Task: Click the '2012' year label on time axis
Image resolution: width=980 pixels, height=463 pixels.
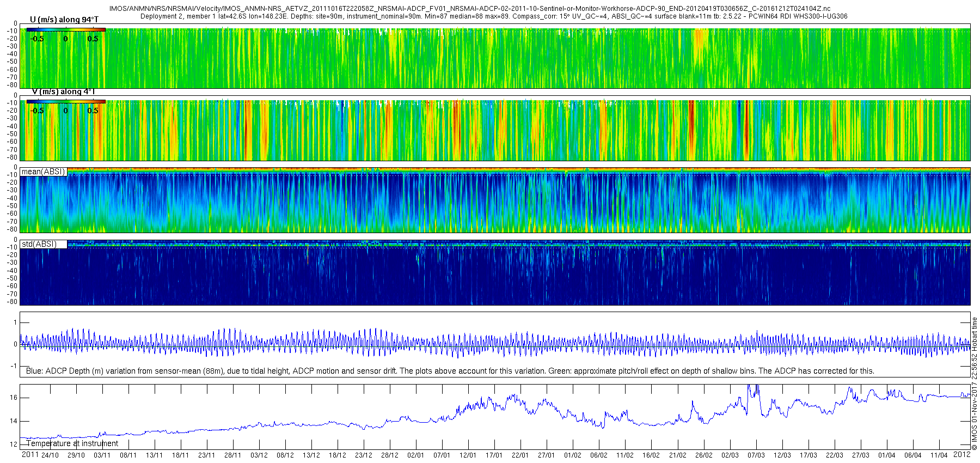Action: tap(962, 455)
